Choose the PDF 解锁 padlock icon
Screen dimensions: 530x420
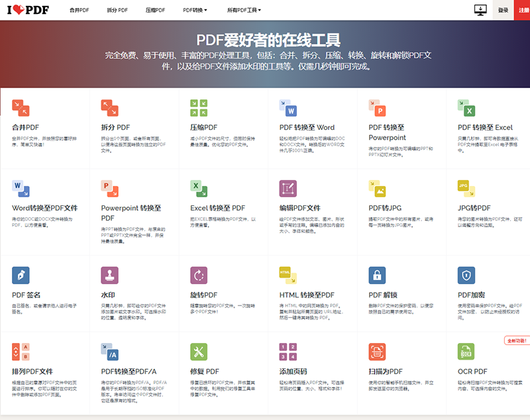point(377,276)
